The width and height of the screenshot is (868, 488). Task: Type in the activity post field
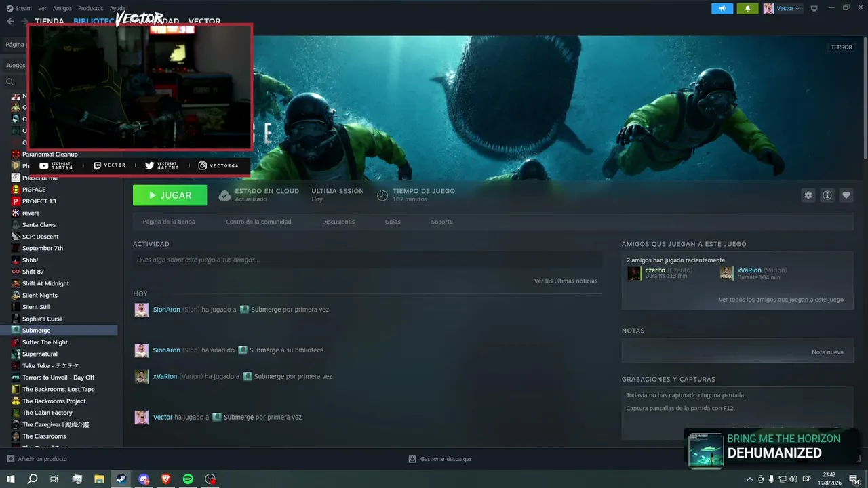[x=368, y=260]
